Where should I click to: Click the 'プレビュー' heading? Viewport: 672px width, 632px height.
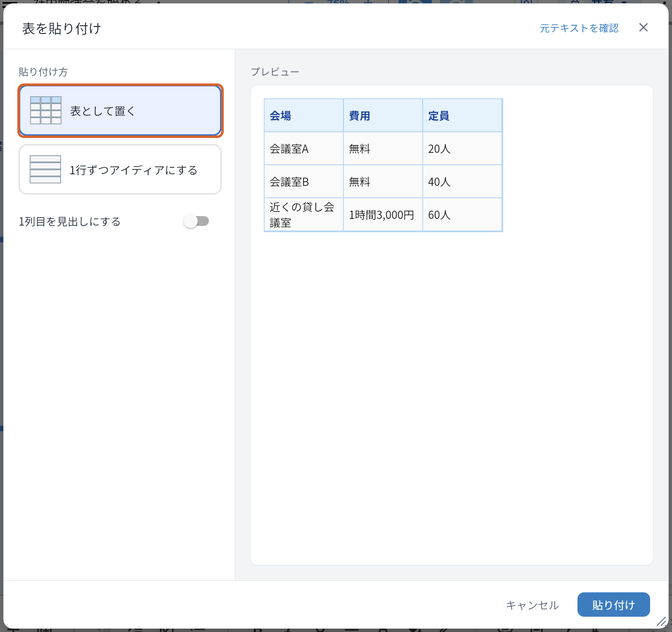coord(275,72)
